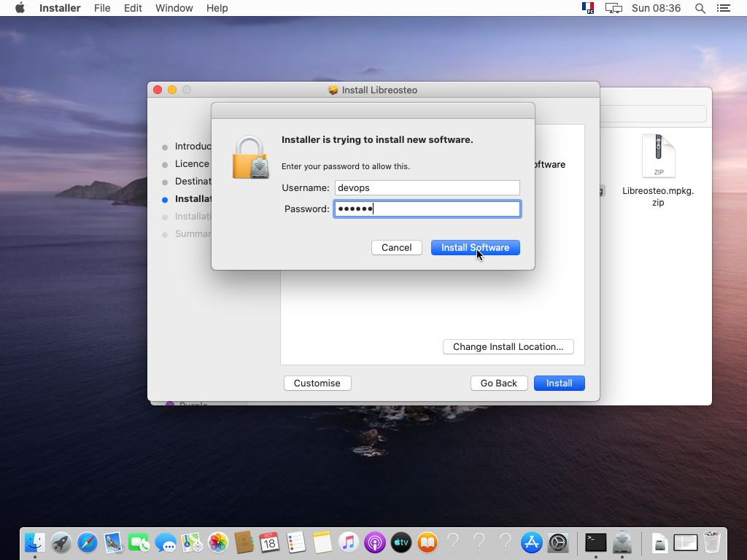The image size is (747, 560).
Task: Open Safari in the Dock
Action: pyautogui.click(x=88, y=542)
